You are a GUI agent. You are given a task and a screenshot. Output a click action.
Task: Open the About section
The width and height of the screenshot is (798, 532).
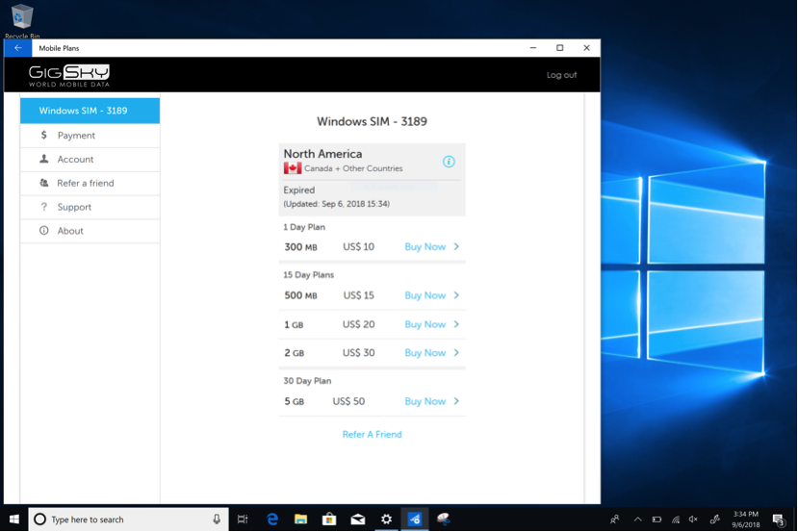[x=90, y=231]
